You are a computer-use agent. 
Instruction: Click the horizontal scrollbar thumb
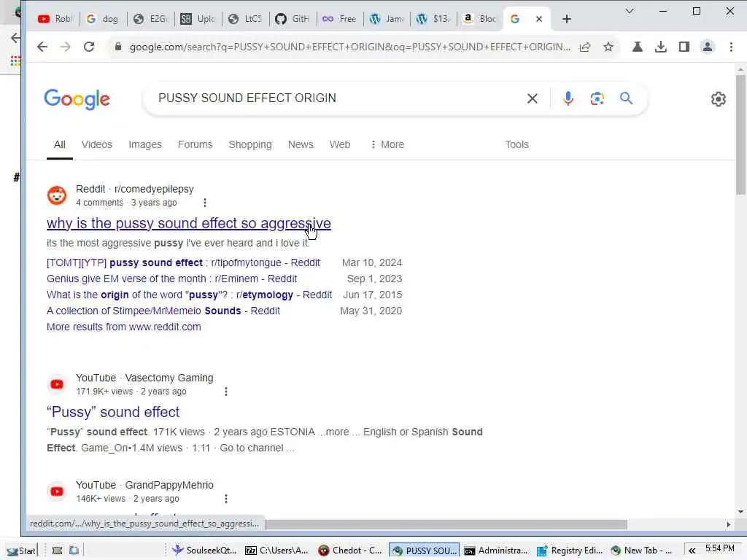pyautogui.click(x=446, y=524)
